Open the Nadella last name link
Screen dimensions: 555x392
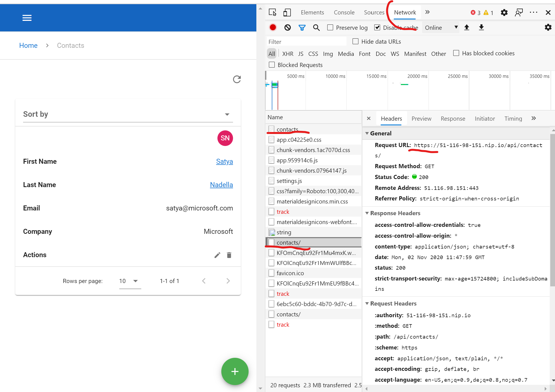coord(221,185)
